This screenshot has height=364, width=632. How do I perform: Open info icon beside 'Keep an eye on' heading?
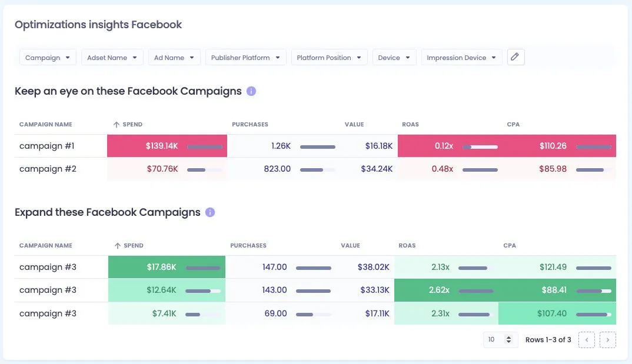[x=251, y=91]
